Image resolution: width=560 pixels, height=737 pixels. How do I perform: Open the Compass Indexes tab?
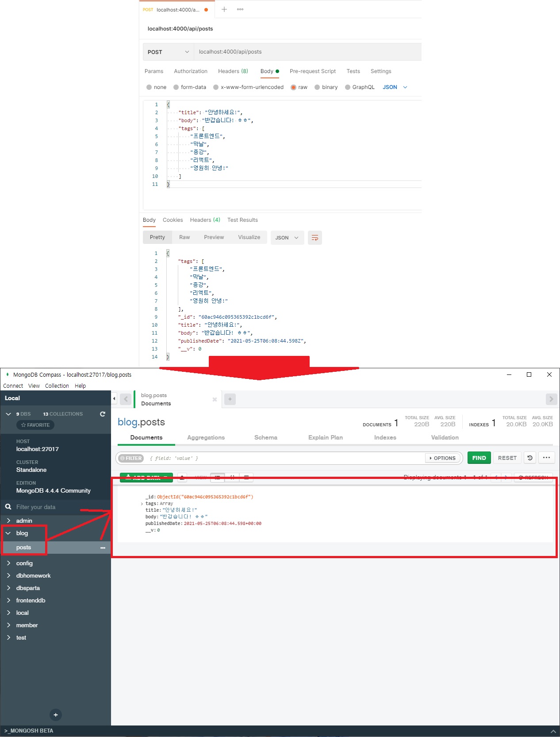[385, 437]
